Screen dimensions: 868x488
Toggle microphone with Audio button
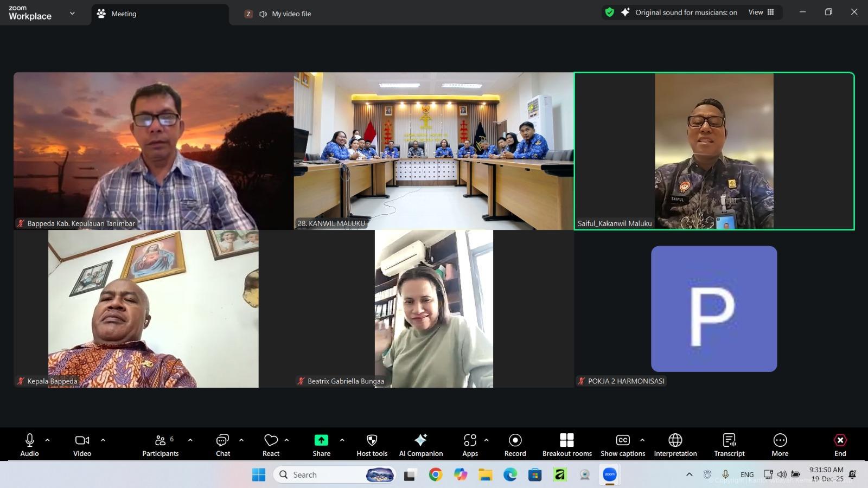(30, 445)
